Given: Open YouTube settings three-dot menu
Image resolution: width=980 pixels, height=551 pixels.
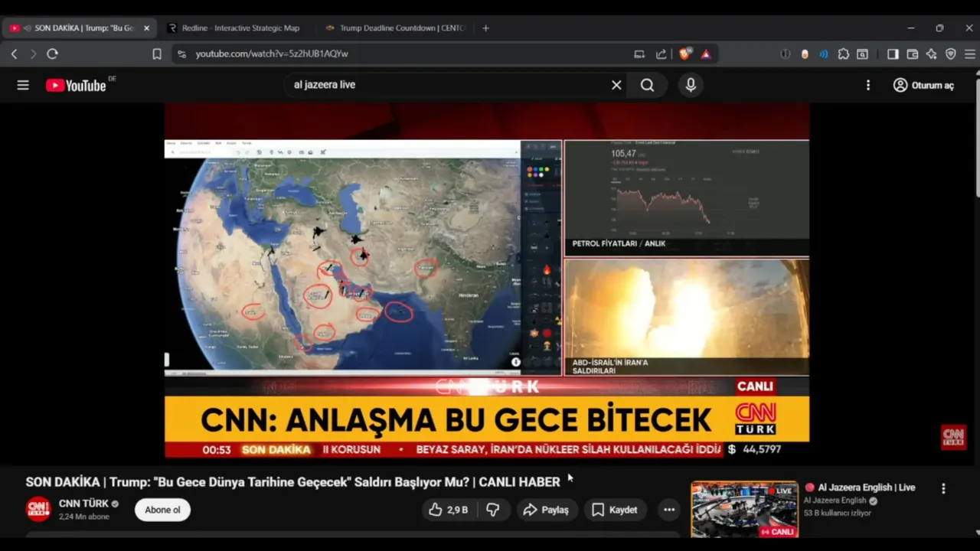Looking at the screenshot, I should coord(868,85).
